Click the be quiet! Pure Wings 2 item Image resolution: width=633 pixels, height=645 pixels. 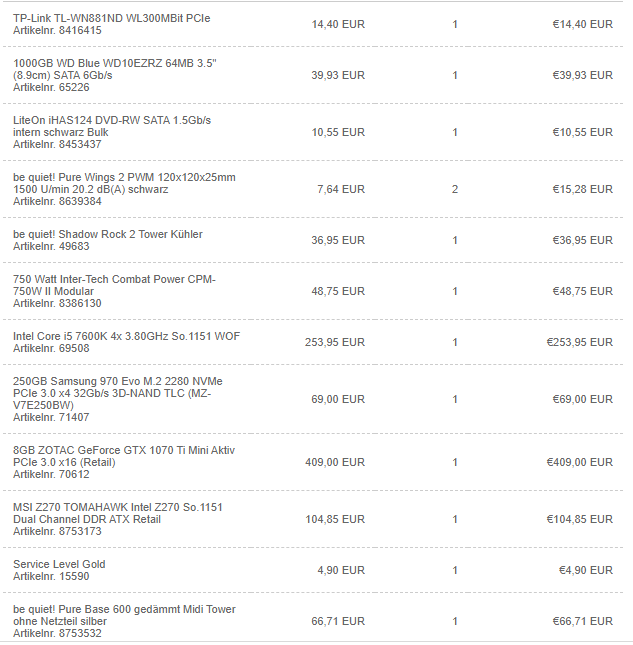pos(124,177)
